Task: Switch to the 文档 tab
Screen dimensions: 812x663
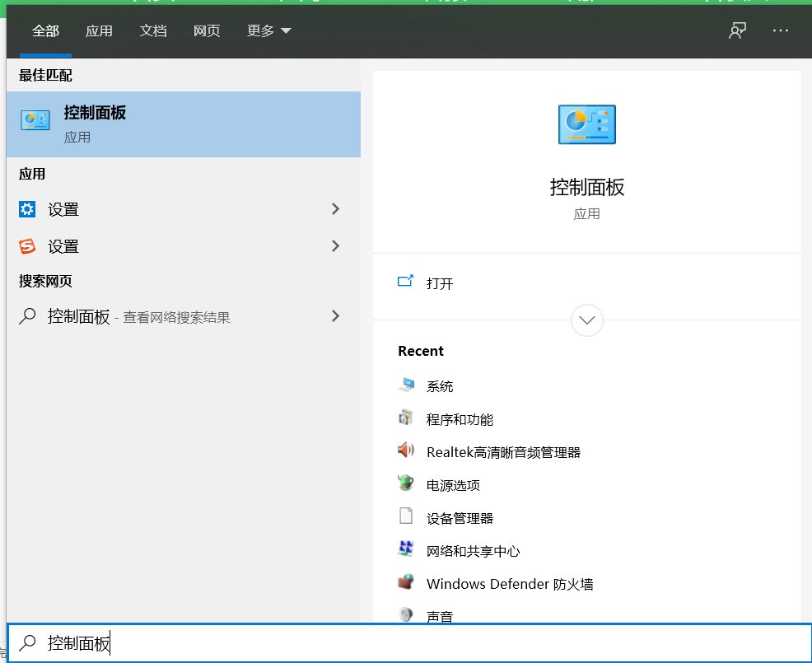Action: 153,30
